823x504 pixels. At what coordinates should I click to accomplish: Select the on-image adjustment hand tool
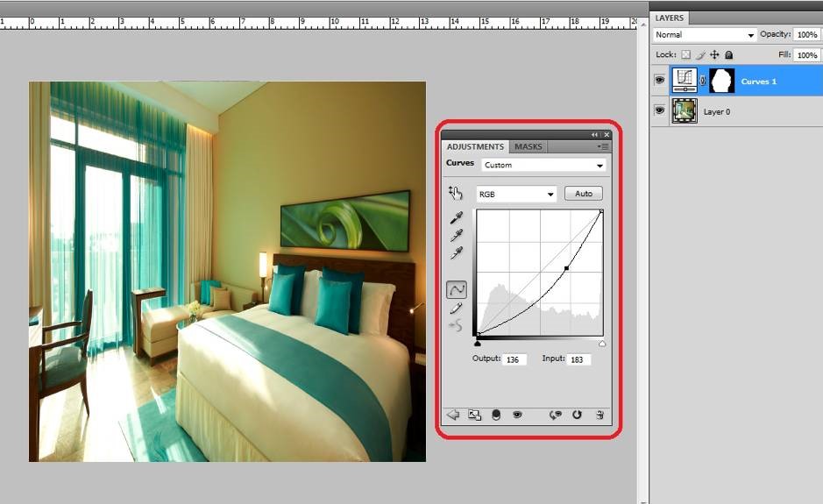pyautogui.click(x=455, y=193)
